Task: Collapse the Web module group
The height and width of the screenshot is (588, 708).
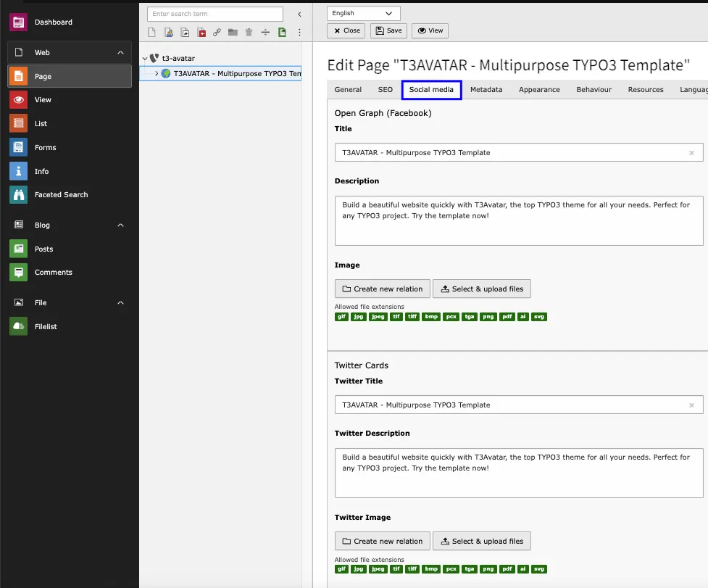Action: 120,52
